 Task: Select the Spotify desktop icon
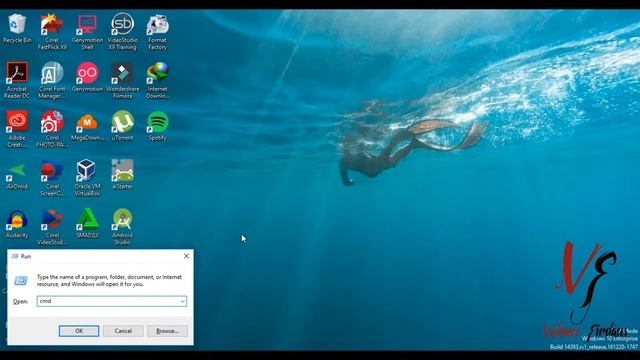[x=158, y=126]
